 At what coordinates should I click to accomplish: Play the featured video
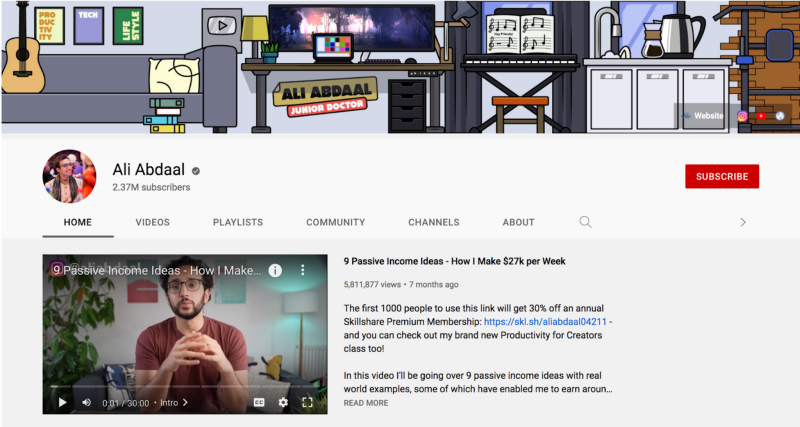pyautogui.click(x=62, y=403)
